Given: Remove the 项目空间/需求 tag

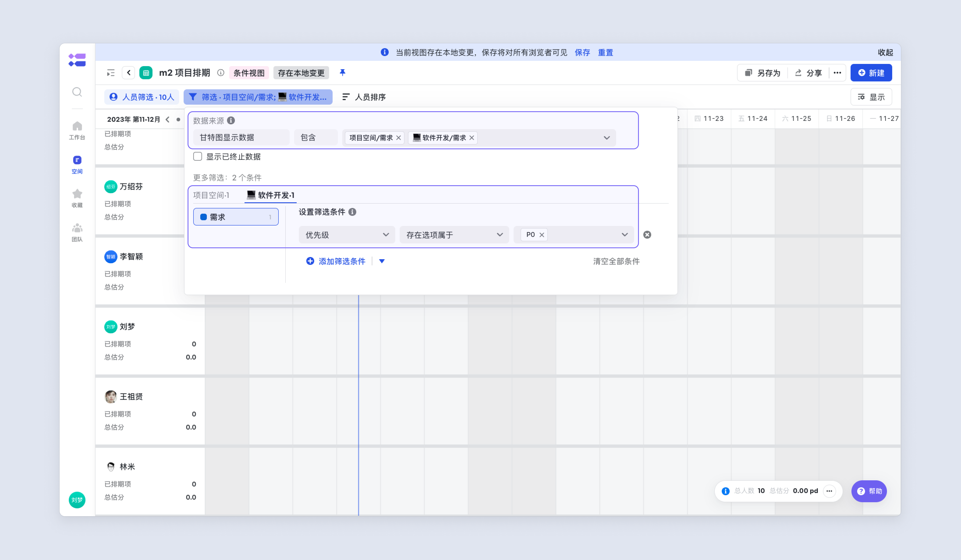Looking at the screenshot, I should pos(399,137).
